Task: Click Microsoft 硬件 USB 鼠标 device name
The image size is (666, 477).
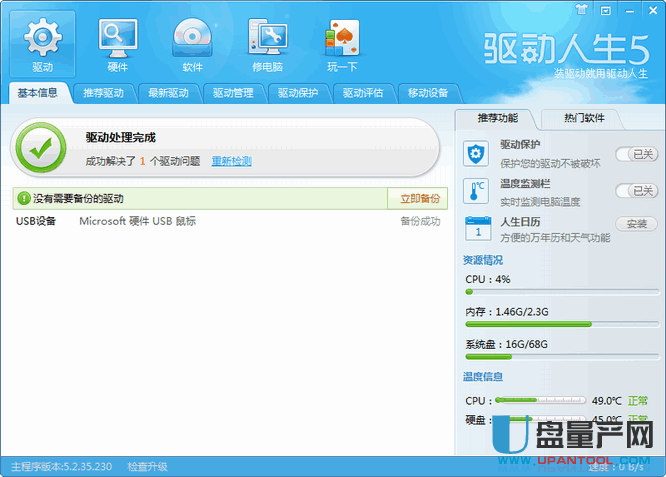Action: [138, 221]
